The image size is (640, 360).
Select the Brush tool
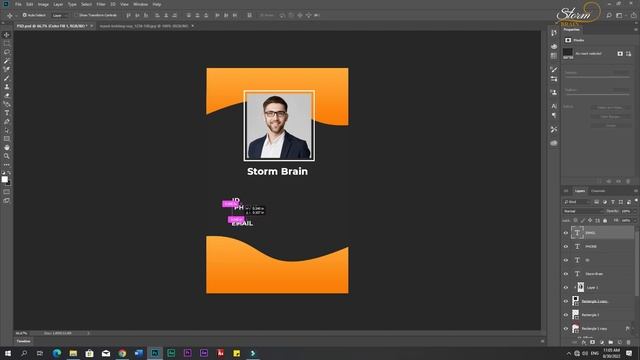[x=7, y=78]
